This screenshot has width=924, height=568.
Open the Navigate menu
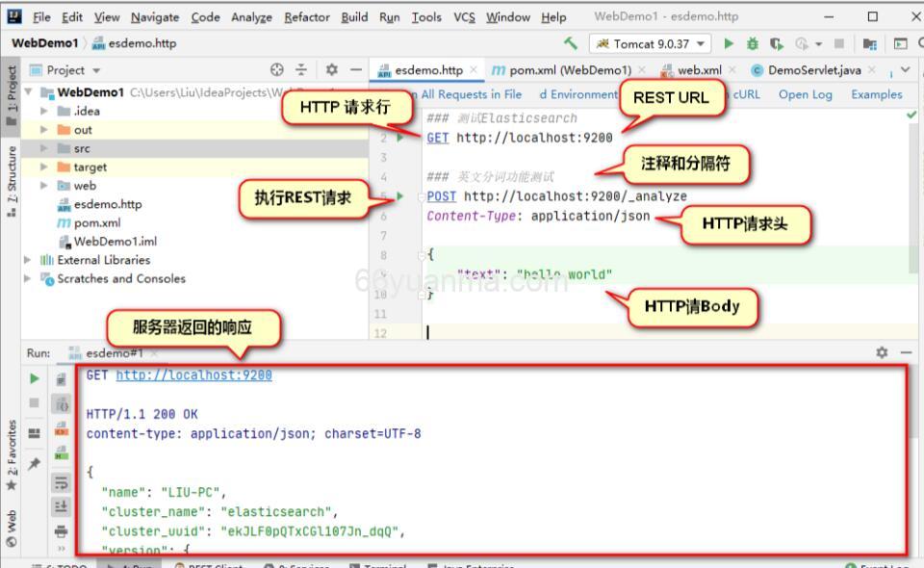coord(155,16)
